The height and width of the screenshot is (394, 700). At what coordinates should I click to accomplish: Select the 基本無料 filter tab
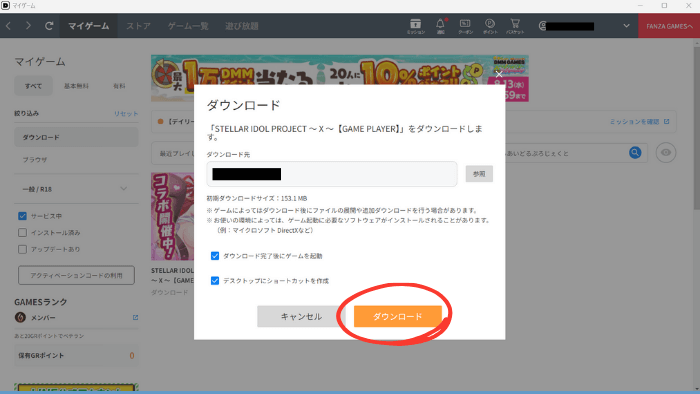(76, 86)
